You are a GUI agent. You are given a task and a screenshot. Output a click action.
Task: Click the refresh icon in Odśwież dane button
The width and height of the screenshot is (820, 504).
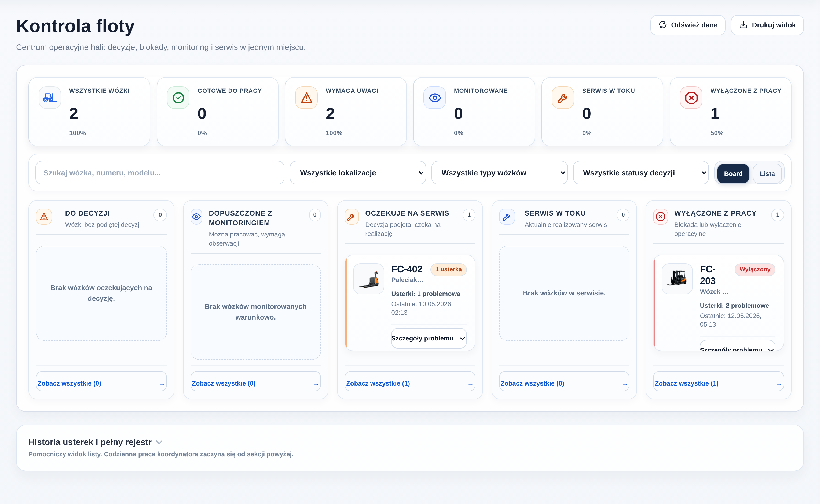click(662, 25)
